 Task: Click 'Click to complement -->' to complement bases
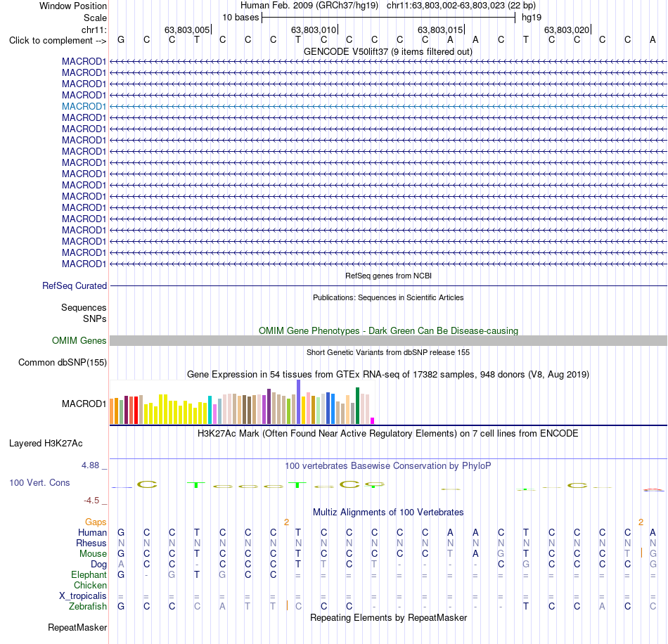[x=58, y=41]
